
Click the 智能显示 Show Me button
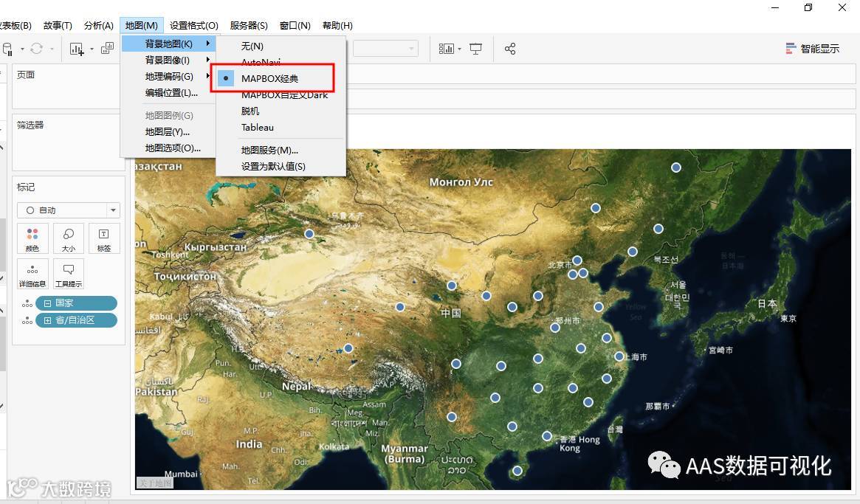click(x=812, y=49)
